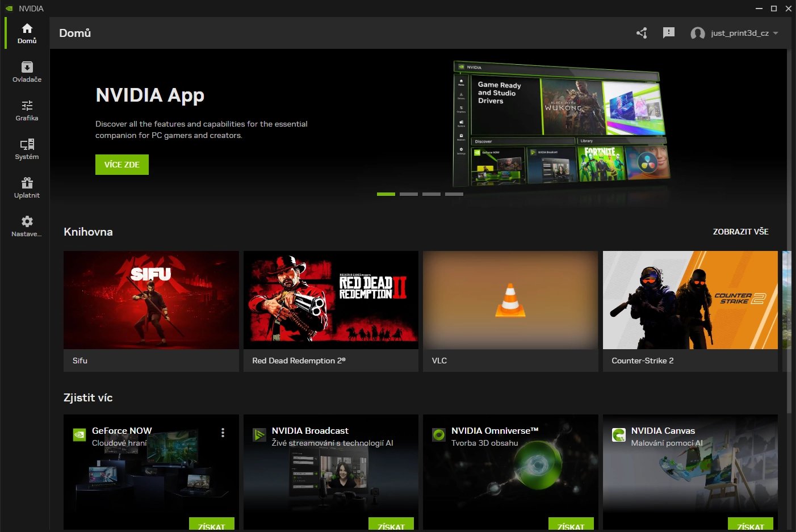Open the Counter-Strike 2 thumbnail
Viewport: 796px width, 532px height.
(x=690, y=300)
